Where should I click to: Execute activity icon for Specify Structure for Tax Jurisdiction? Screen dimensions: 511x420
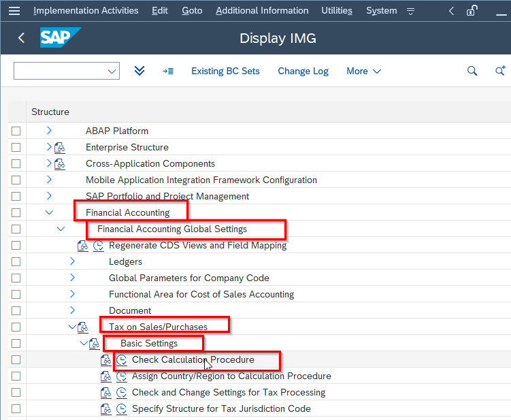tap(122, 408)
